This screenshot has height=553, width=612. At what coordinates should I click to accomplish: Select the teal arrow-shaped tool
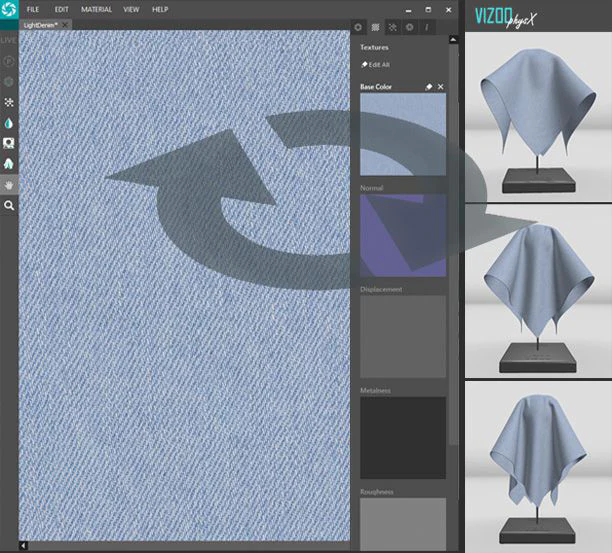point(9,164)
